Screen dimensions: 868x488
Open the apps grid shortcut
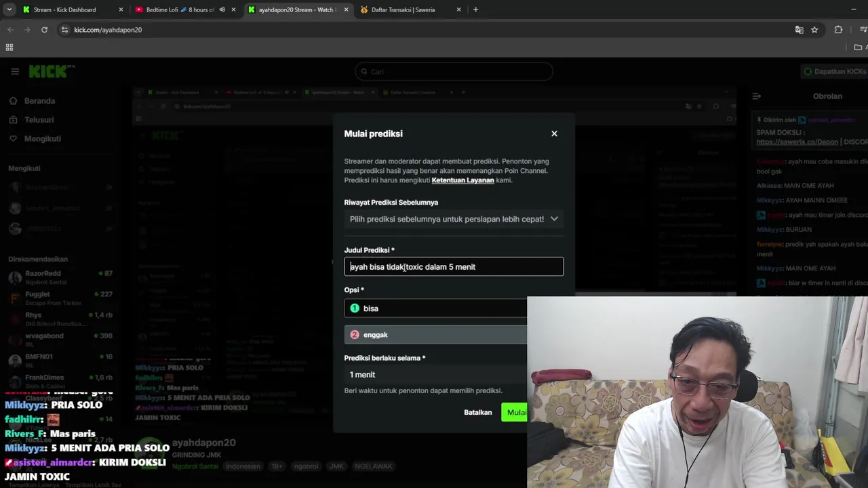[9, 47]
